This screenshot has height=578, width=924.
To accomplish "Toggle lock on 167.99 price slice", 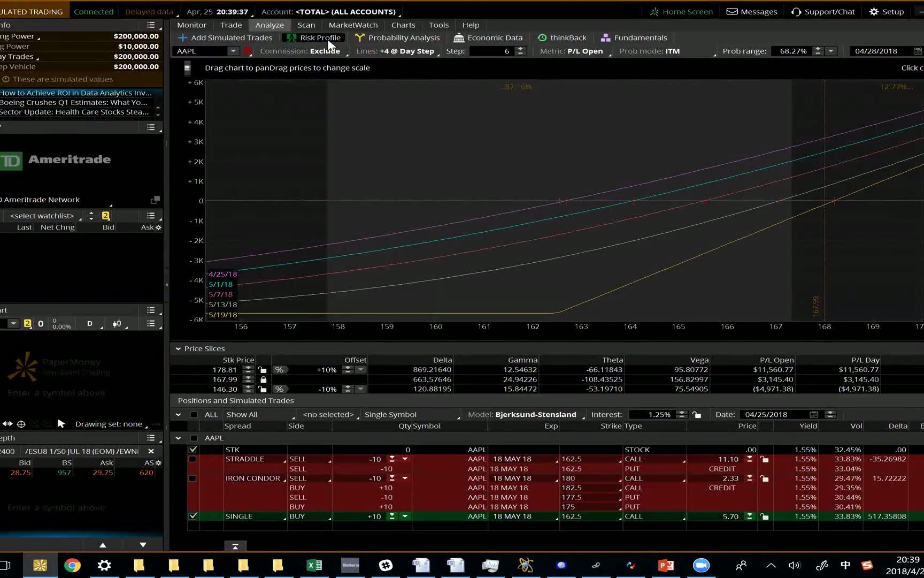I will (x=263, y=379).
